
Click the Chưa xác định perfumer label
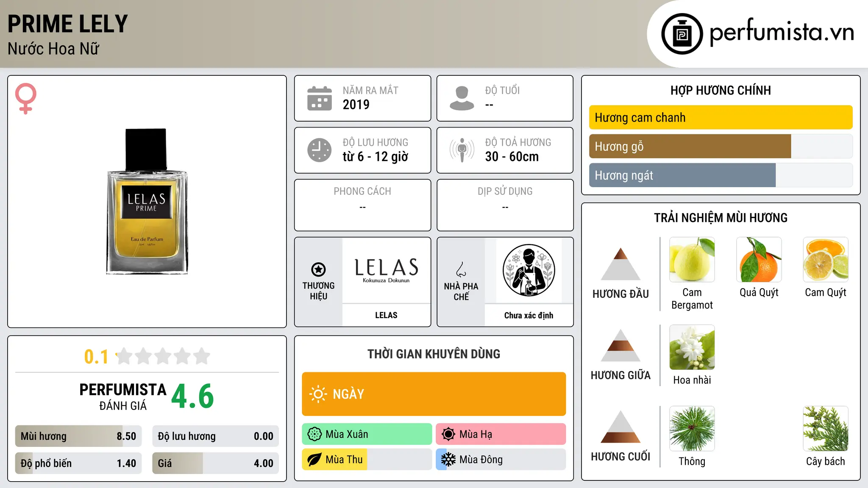click(529, 315)
